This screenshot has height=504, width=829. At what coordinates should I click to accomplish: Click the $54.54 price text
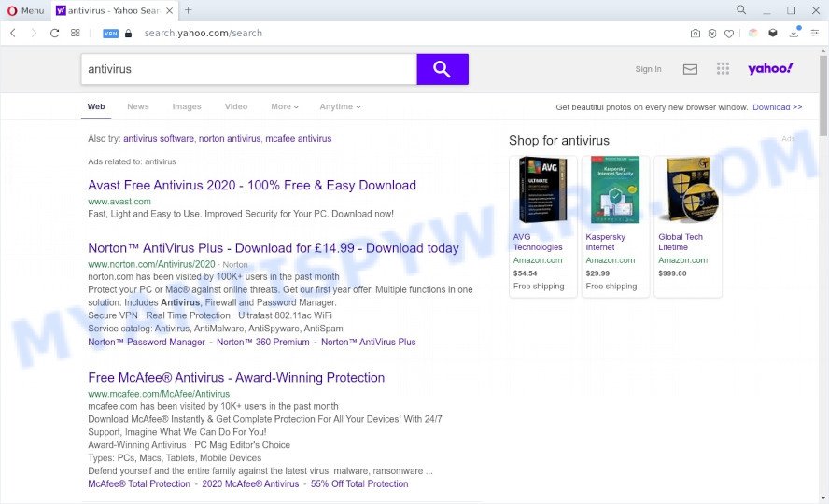525,273
